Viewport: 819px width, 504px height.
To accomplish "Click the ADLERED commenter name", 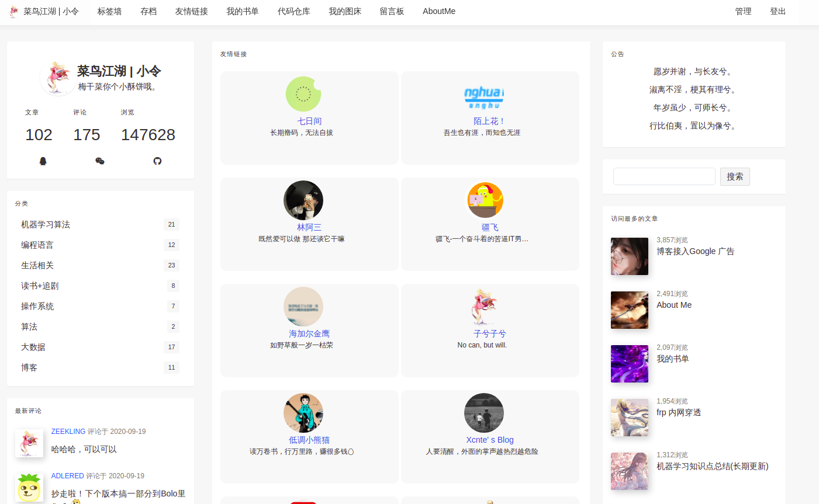I will [68, 476].
